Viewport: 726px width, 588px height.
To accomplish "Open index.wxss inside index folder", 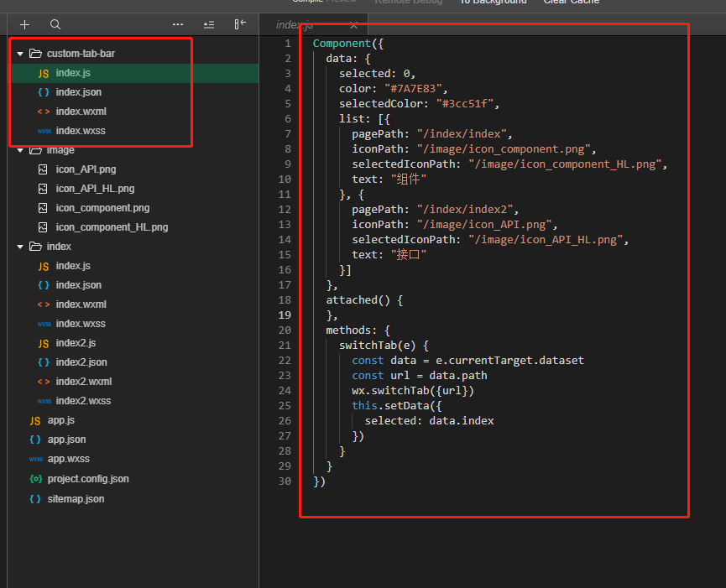I will [x=81, y=324].
